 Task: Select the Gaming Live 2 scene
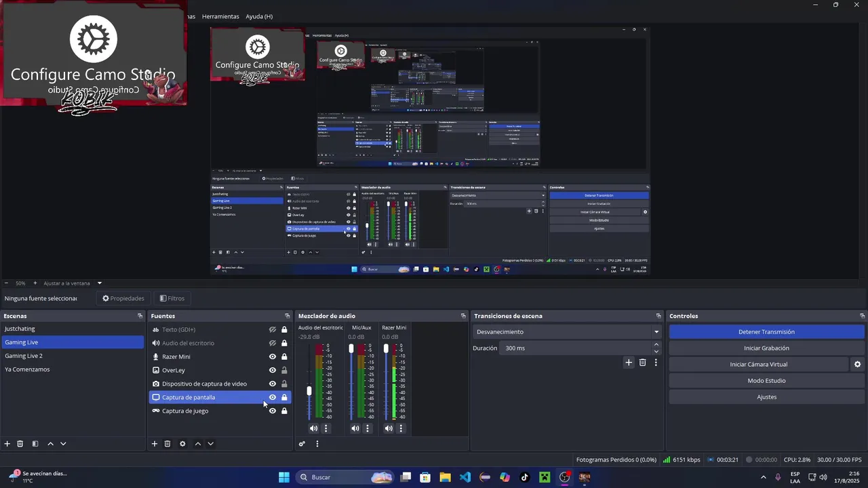click(72, 356)
